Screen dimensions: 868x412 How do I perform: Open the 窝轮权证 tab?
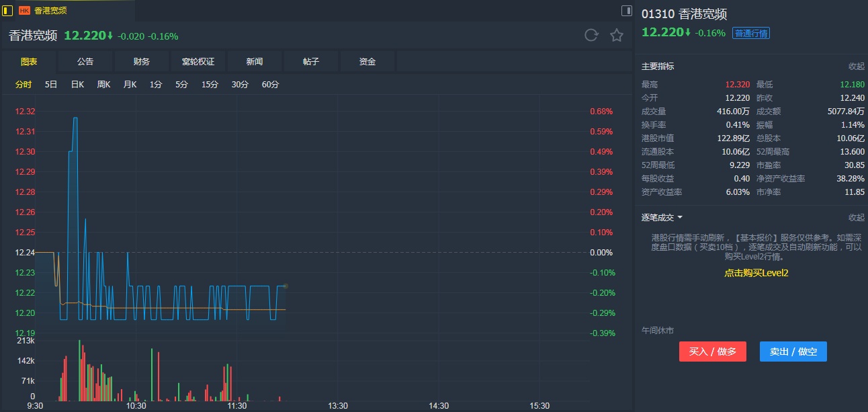click(x=198, y=62)
